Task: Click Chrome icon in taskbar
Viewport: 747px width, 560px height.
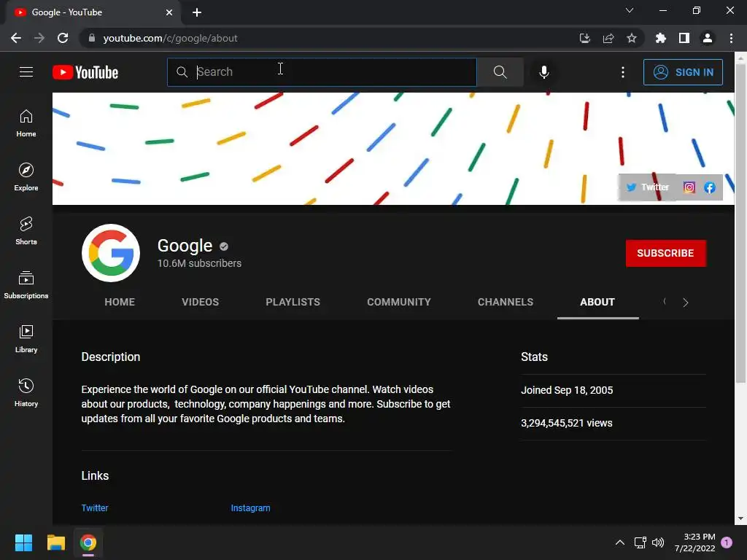Action: click(x=88, y=542)
